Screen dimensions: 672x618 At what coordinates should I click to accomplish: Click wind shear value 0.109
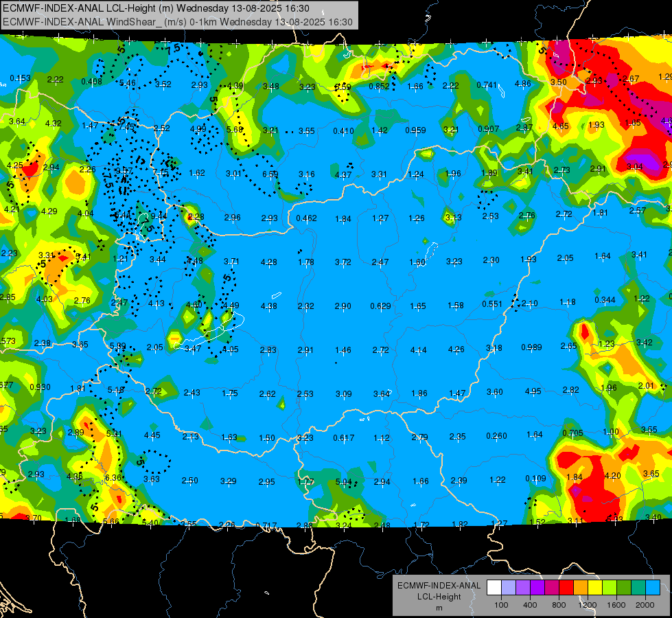tap(535, 478)
